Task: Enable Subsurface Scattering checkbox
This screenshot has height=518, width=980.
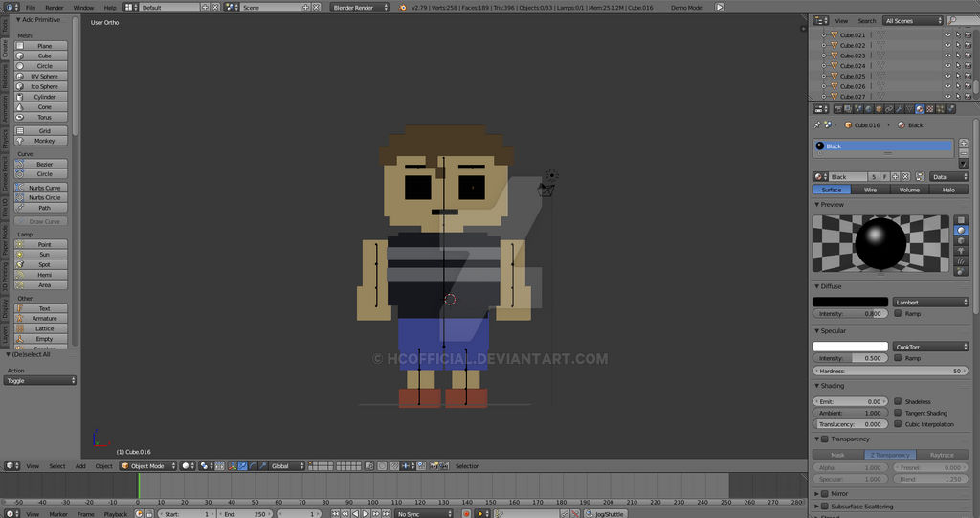Action: [825, 507]
